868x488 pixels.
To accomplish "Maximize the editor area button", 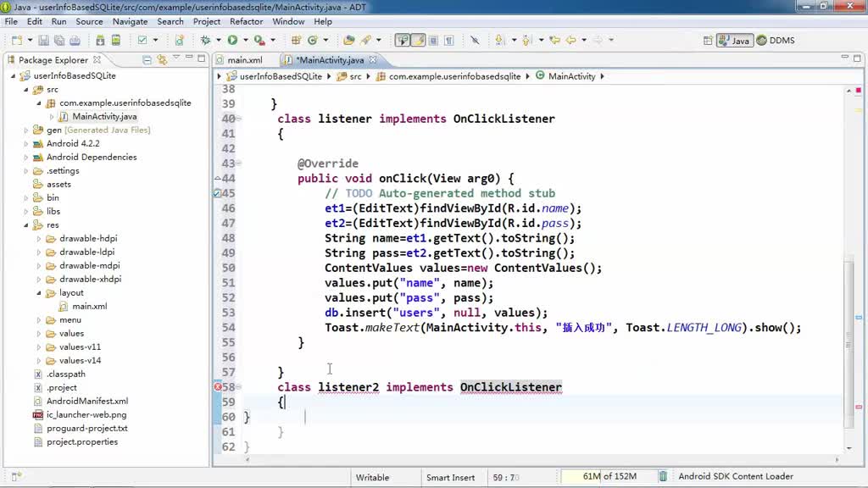I will click(x=857, y=58).
